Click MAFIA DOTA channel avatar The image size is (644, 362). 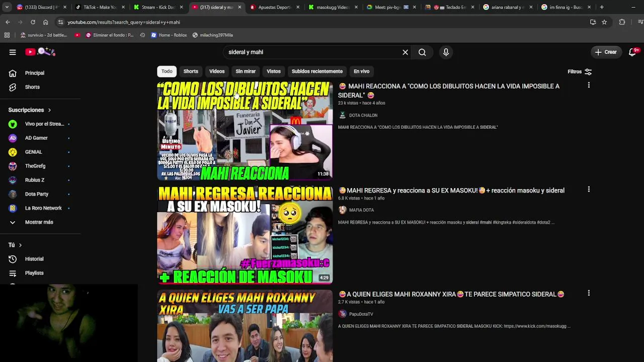coord(343,210)
